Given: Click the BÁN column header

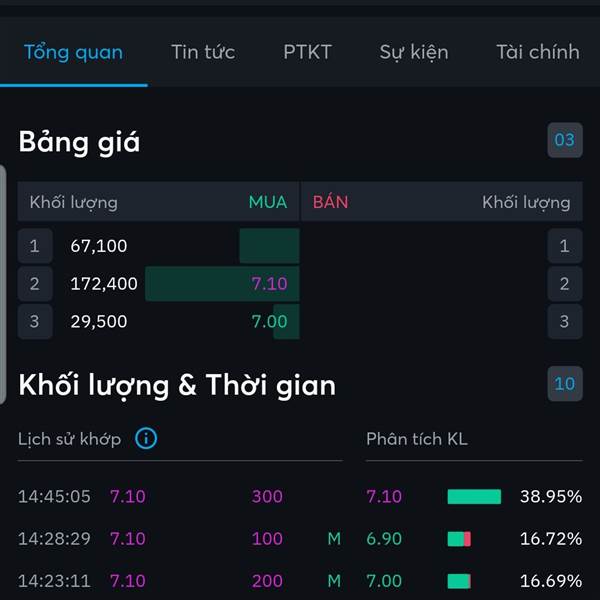Looking at the screenshot, I should click(331, 201).
